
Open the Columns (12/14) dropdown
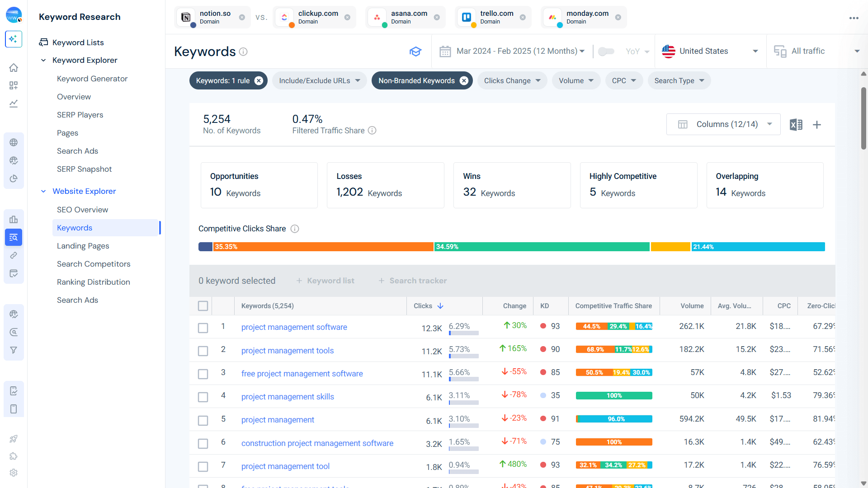pos(723,124)
